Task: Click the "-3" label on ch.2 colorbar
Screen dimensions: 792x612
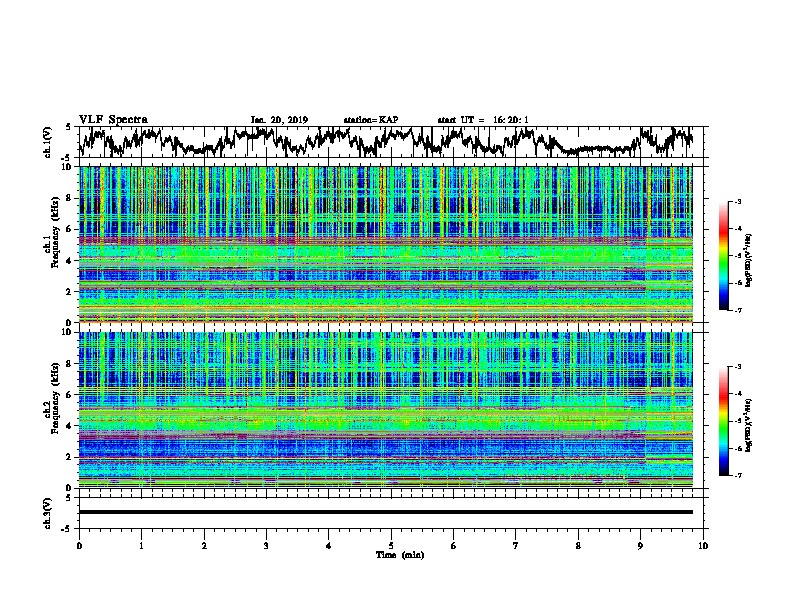Action: click(737, 367)
